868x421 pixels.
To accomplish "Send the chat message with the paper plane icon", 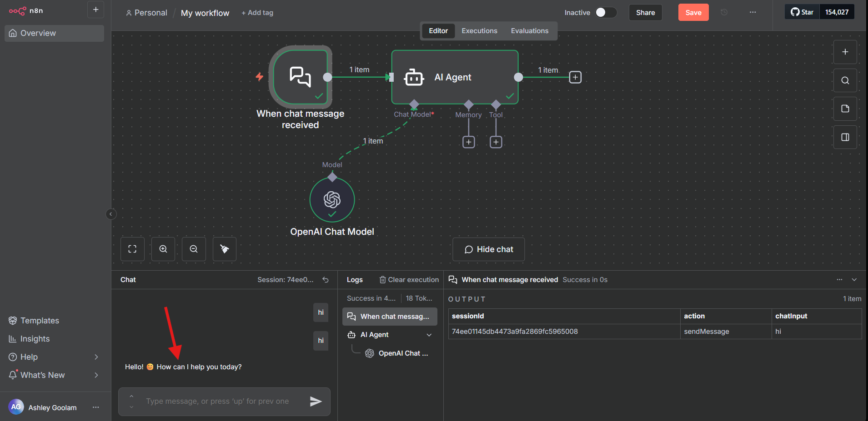I will tap(316, 401).
